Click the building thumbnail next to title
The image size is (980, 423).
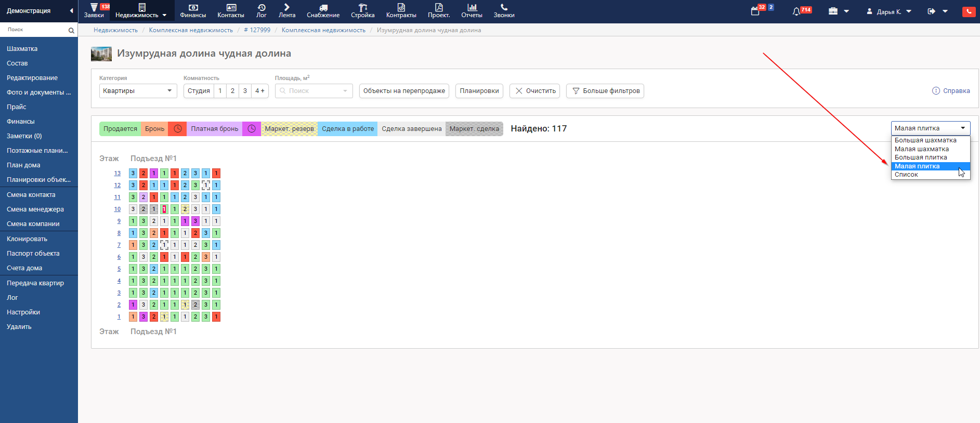(101, 54)
